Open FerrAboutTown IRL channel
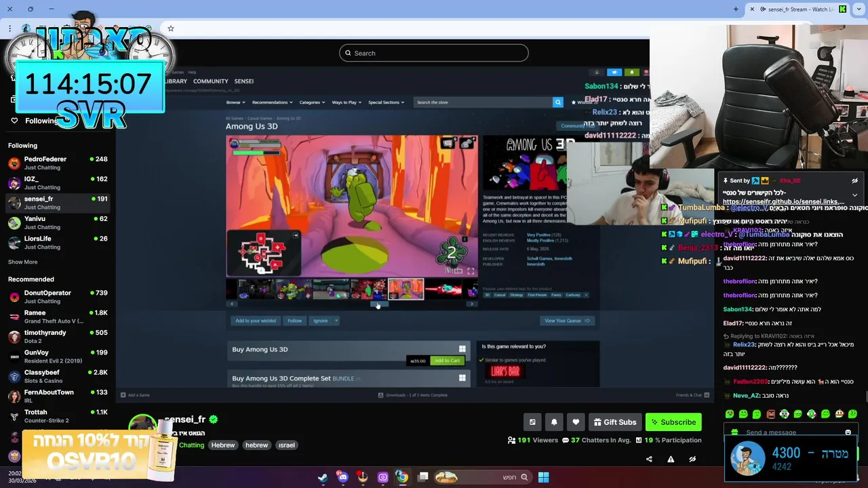The height and width of the screenshot is (488, 868). tap(58, 396)
